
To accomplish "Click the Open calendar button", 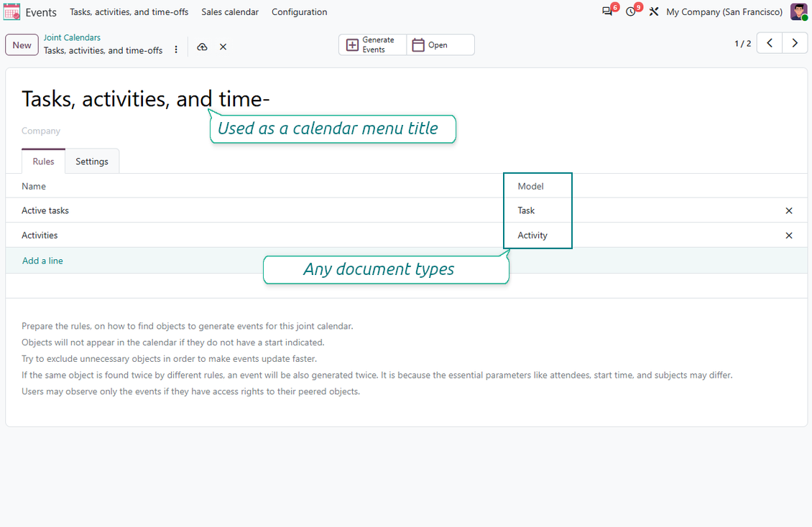I will [440, 45].
